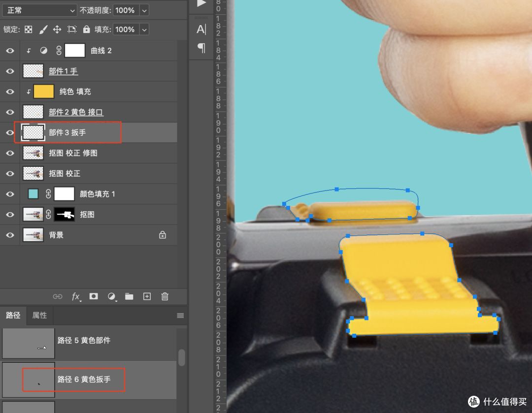The width and height of the screenshot is (532, 413).
Task: Click the 路径 5 黄色部件 path thumbnail
Action: click(x=28, y=343)
